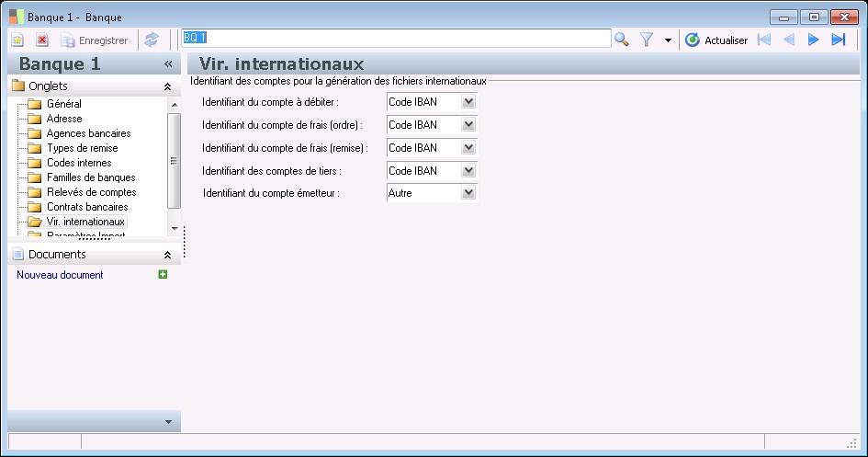Click the Onglets list scroll up arrow

click(x=175, y=105)
